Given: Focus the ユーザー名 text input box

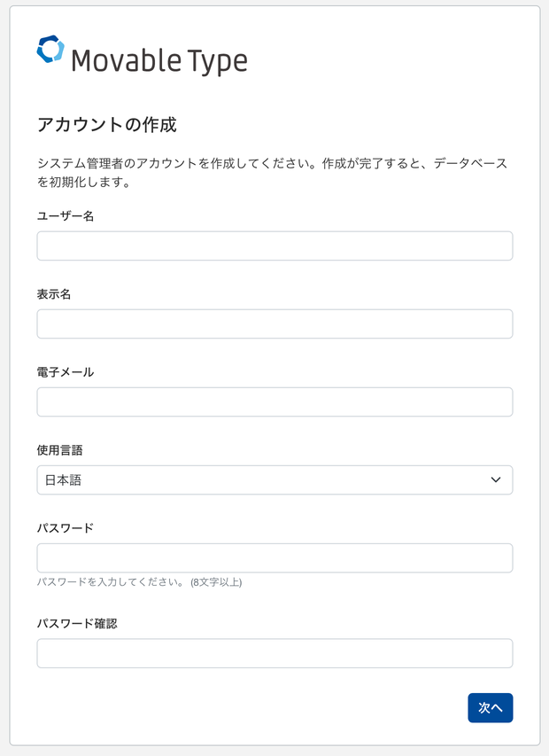Looking at the screenshot, I should [x=274, y=246].
